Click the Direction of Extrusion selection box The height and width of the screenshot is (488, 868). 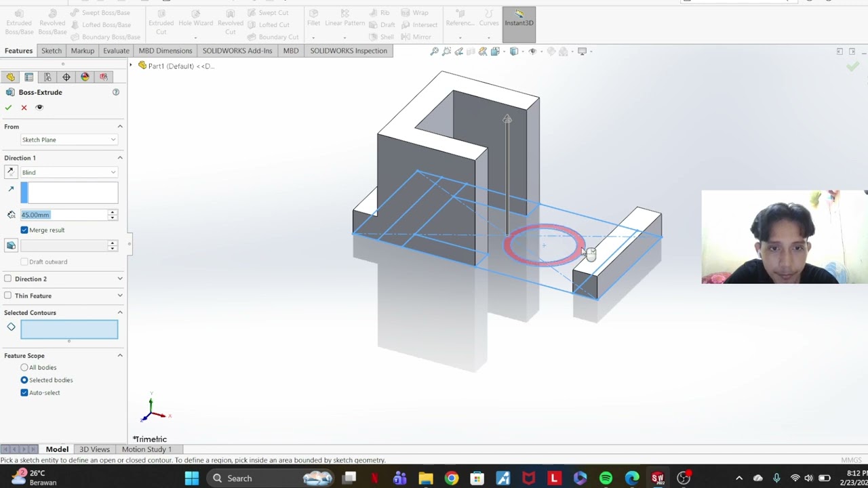[x=69, y=193]
